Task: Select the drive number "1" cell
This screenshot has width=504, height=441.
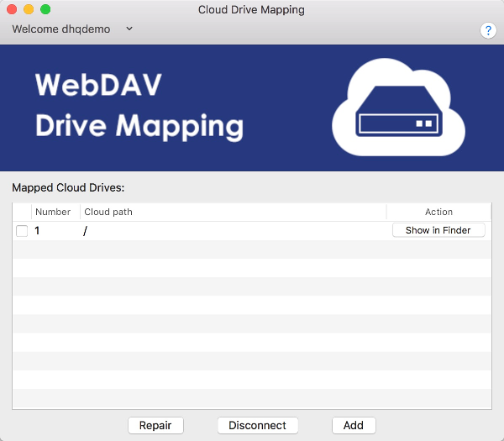Action: 55,231
